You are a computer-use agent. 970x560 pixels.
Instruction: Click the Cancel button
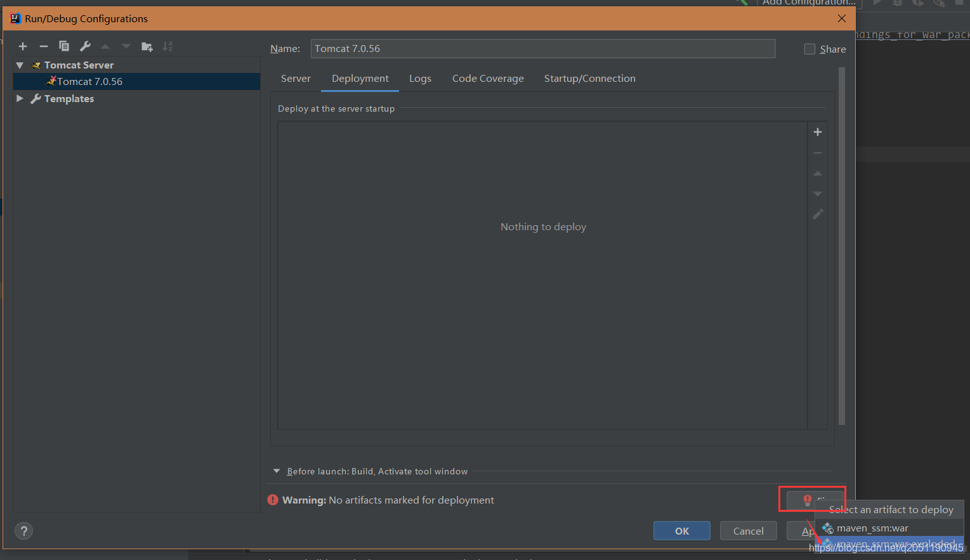point(749,531)
